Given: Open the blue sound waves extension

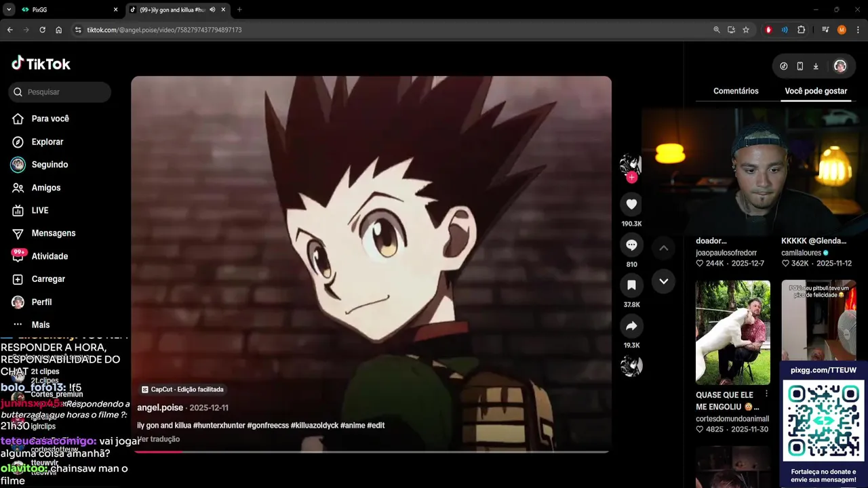Looking at the screenshot, I should [x=785, y=30].
